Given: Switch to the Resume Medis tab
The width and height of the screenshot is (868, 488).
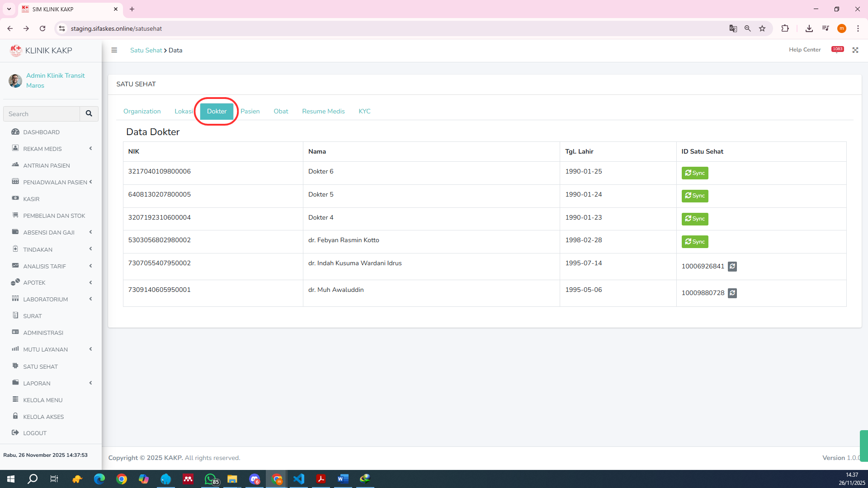Looking at the screenshot, I should 323,112.
